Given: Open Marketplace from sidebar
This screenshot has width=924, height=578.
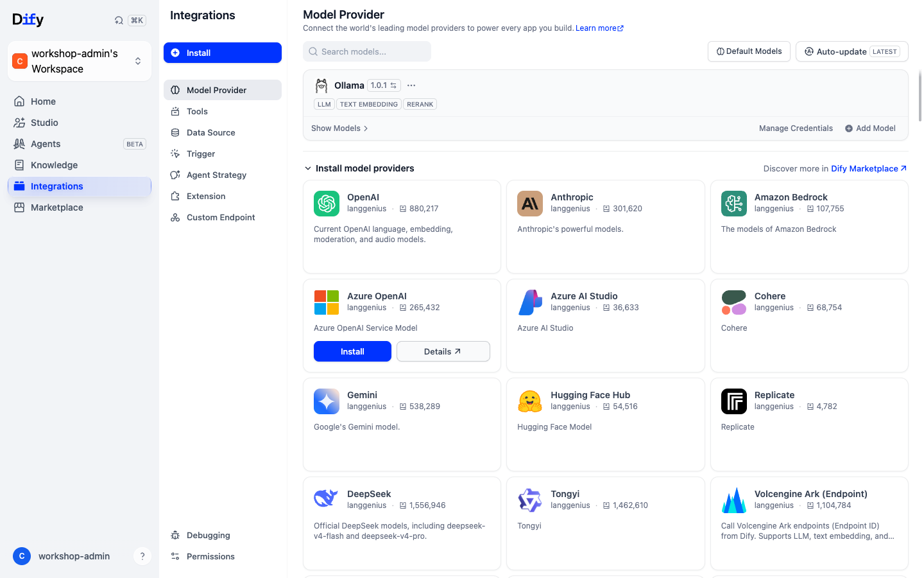Looking at the screenshot, I should coord(80,207).
